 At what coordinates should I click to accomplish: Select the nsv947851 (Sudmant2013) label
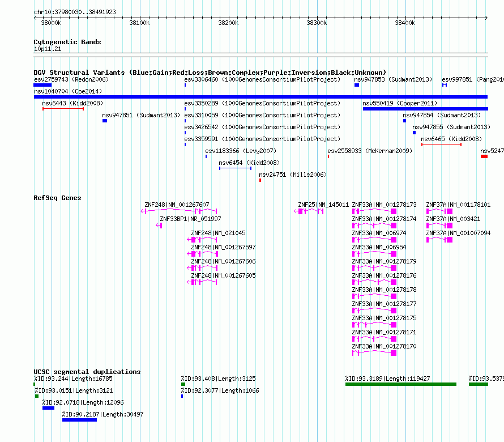tap(141, 115)
